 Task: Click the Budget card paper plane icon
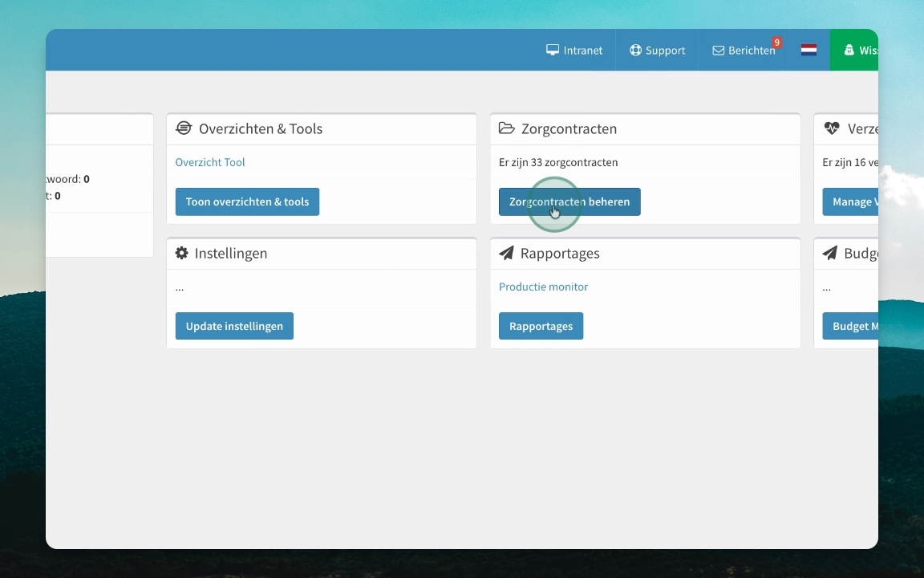(x=829, y=252)
